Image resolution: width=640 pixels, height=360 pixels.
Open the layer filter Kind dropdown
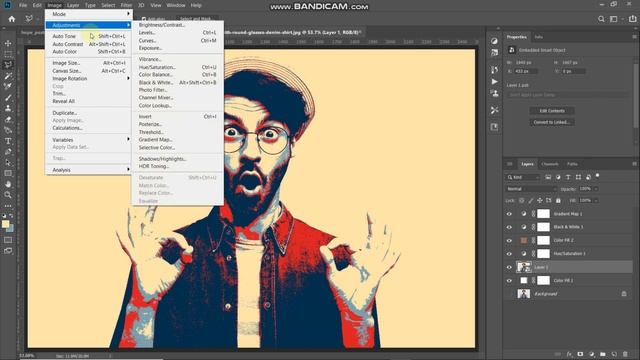[x=523, y=177]
